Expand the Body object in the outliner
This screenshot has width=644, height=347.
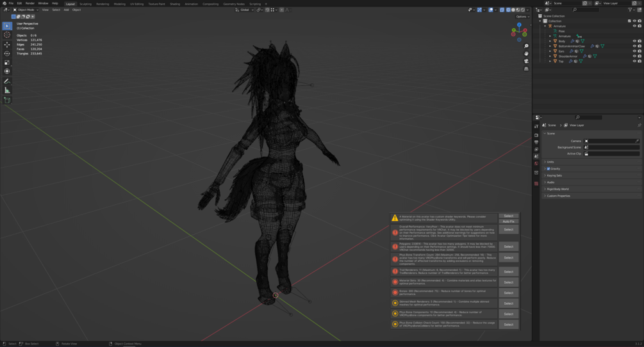550,41
